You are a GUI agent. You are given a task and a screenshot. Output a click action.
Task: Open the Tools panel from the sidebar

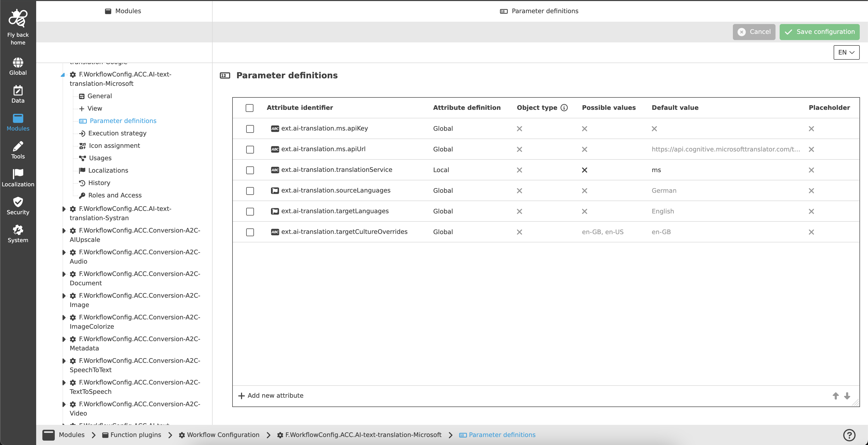click(x=18, y=149)
